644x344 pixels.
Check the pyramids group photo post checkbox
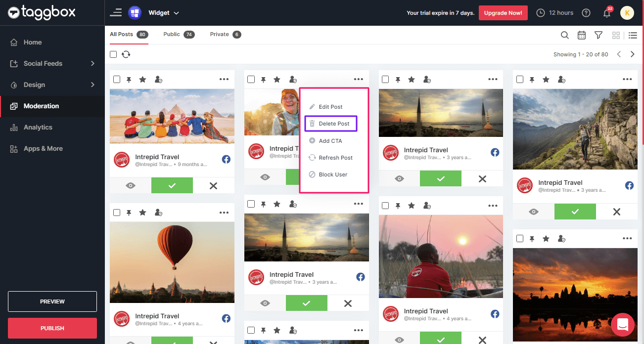tap(117, 80)
